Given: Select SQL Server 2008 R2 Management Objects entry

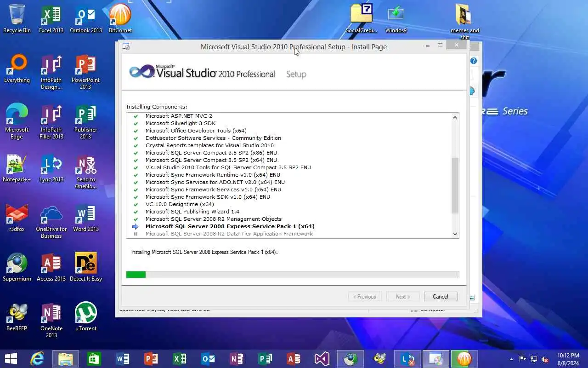Looking at the screenshot, I should tap(214, 219).
